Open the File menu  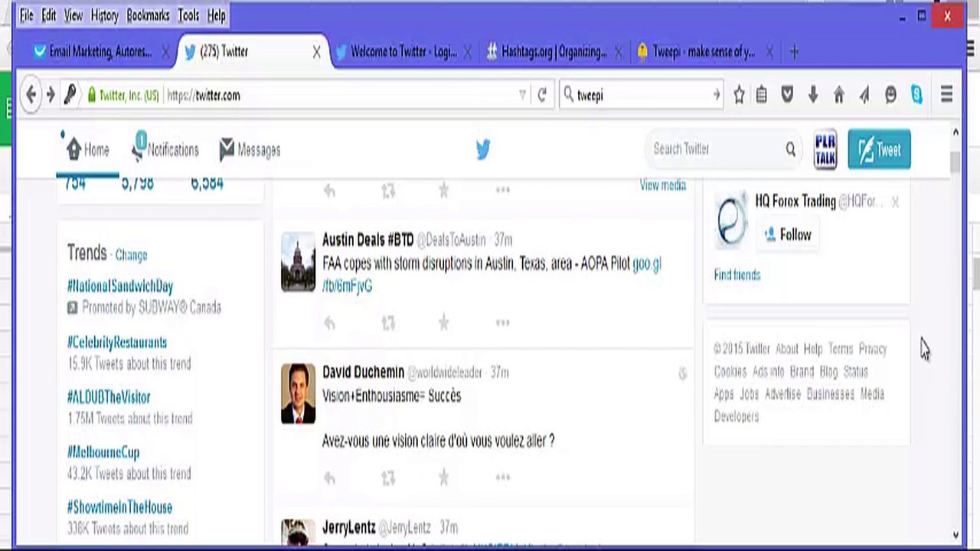click(27, 15)
